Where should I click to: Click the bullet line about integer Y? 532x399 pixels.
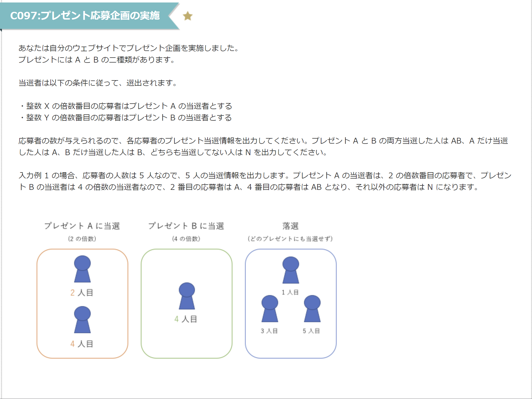pos(126,118)
